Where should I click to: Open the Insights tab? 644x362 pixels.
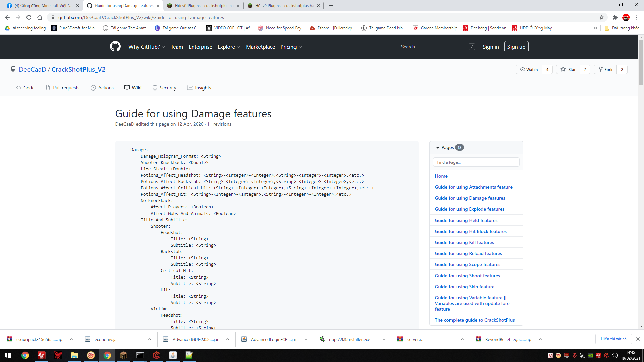(199, 88)
